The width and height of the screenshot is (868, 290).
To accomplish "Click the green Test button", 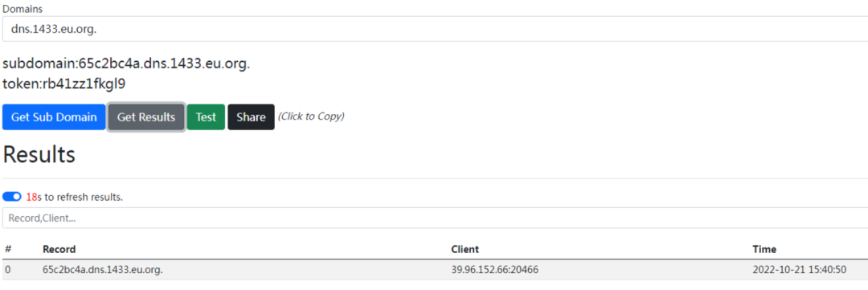I will pyautogui.click(x=206, y=117).
